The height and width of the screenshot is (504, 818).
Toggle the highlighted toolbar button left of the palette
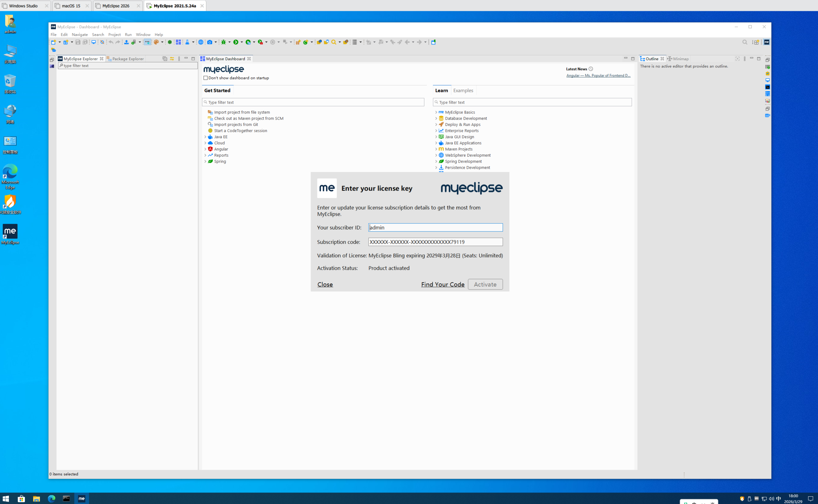147,42
